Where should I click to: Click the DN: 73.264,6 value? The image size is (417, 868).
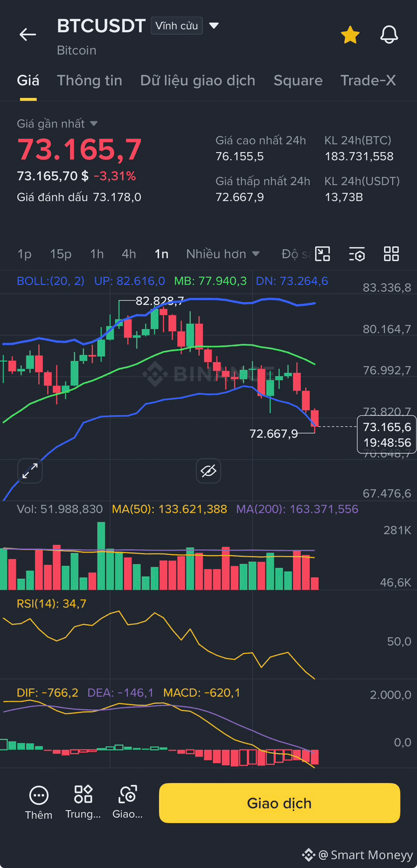292,281
